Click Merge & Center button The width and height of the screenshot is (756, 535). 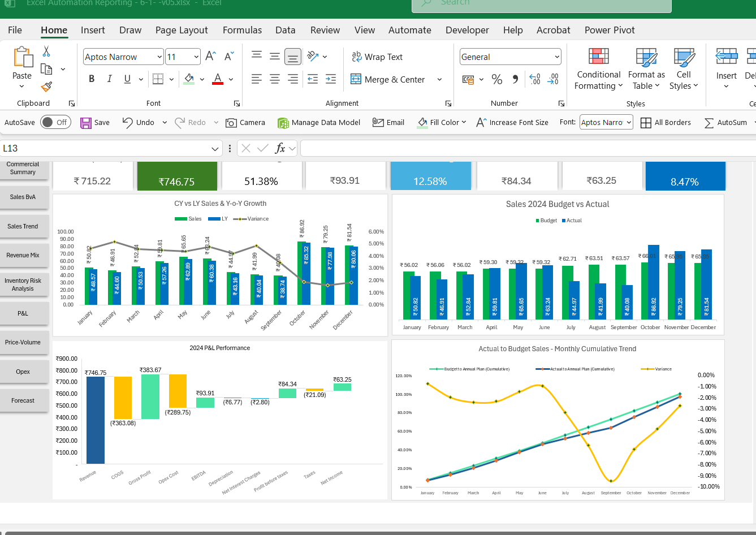[x=388, y=79]
